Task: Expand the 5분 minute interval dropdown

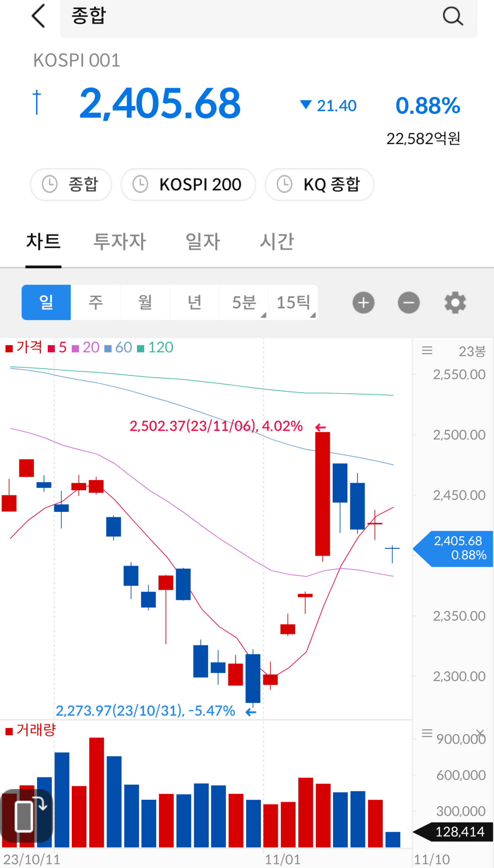Action: click(x=244, y=302)
